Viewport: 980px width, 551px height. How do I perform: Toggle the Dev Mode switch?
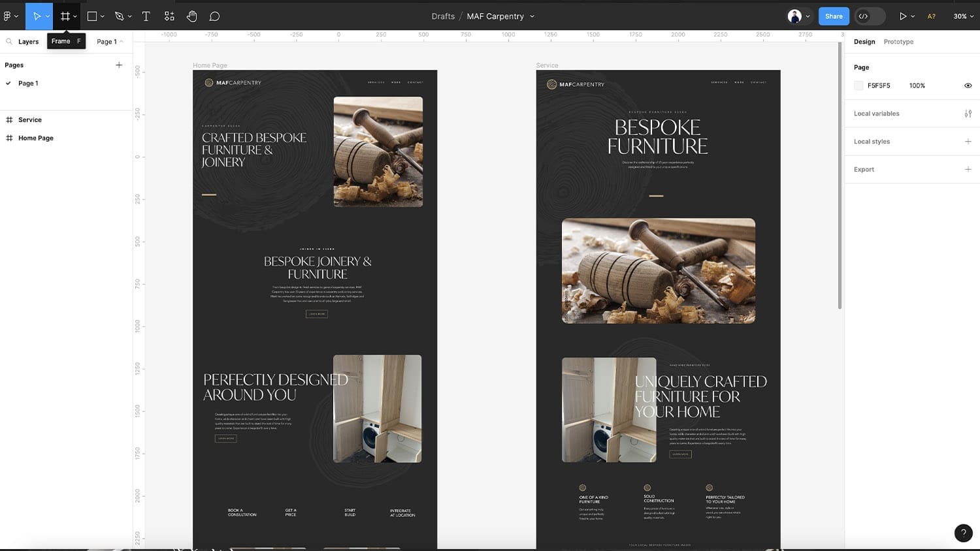point(870,16)
